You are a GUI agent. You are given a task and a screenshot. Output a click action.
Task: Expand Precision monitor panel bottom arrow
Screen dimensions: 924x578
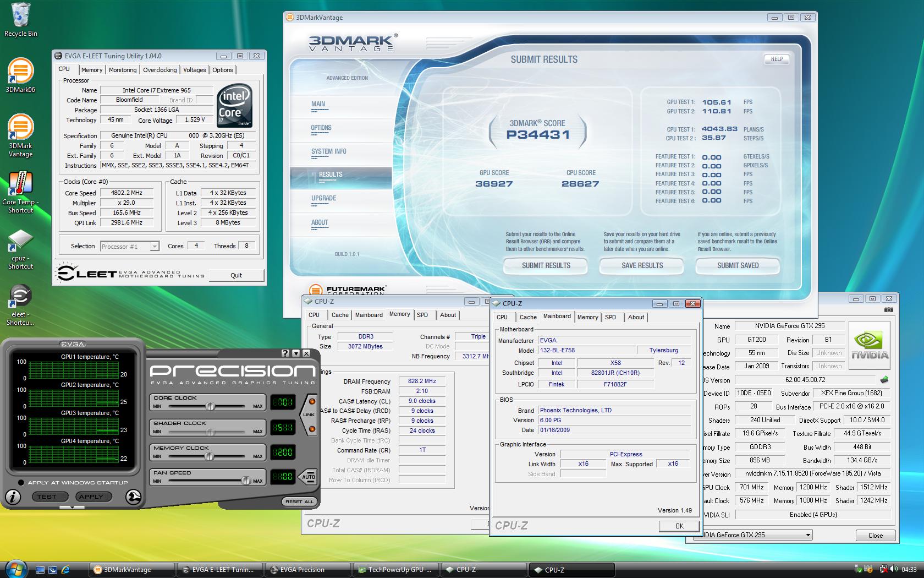click(x=72, y=507)
